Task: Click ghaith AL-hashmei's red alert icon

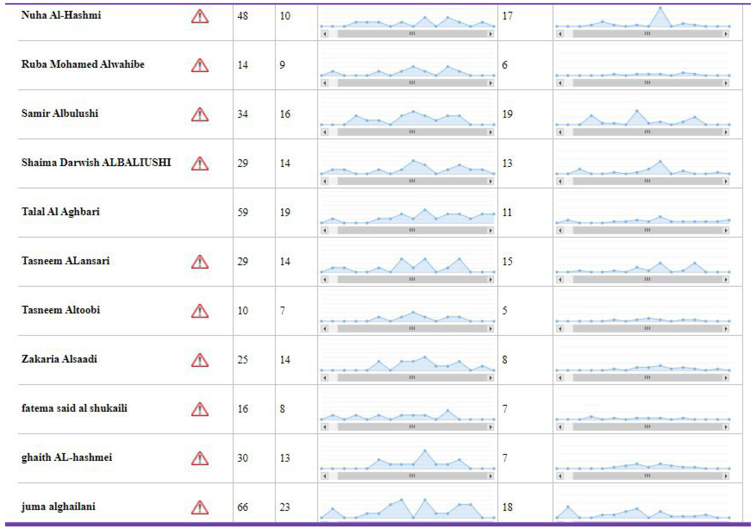Action: [199, 458]
